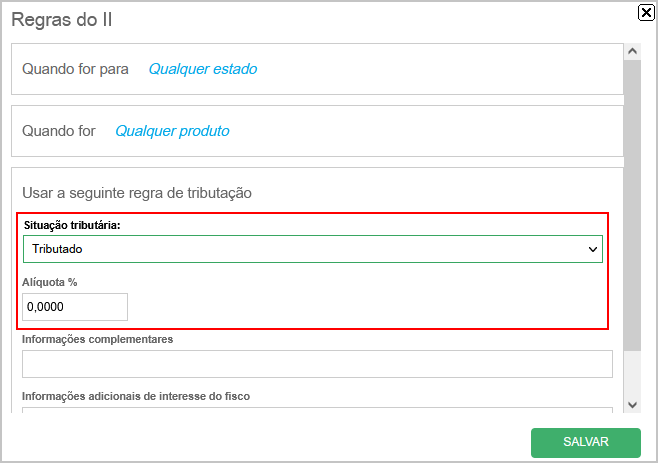Open the Qualquer estado link
Image resolution: width=658 pixels, height=463 pixels.
203,69
